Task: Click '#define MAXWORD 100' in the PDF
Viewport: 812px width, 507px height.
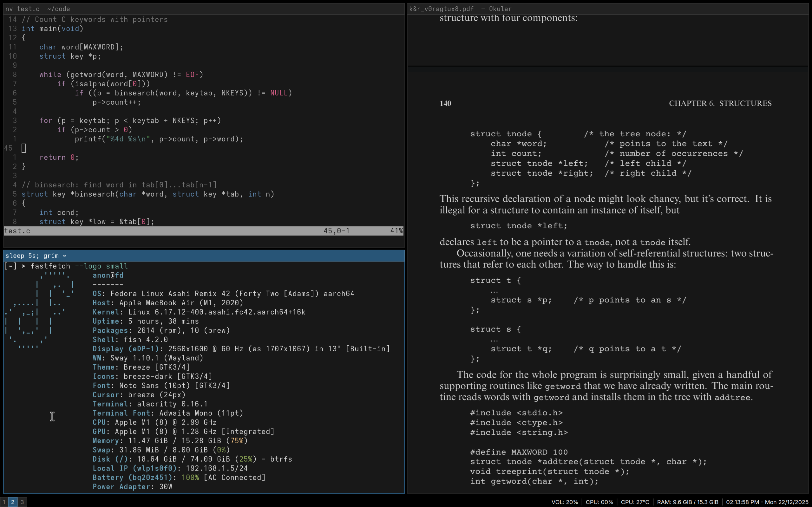Action: pos(519,452)
